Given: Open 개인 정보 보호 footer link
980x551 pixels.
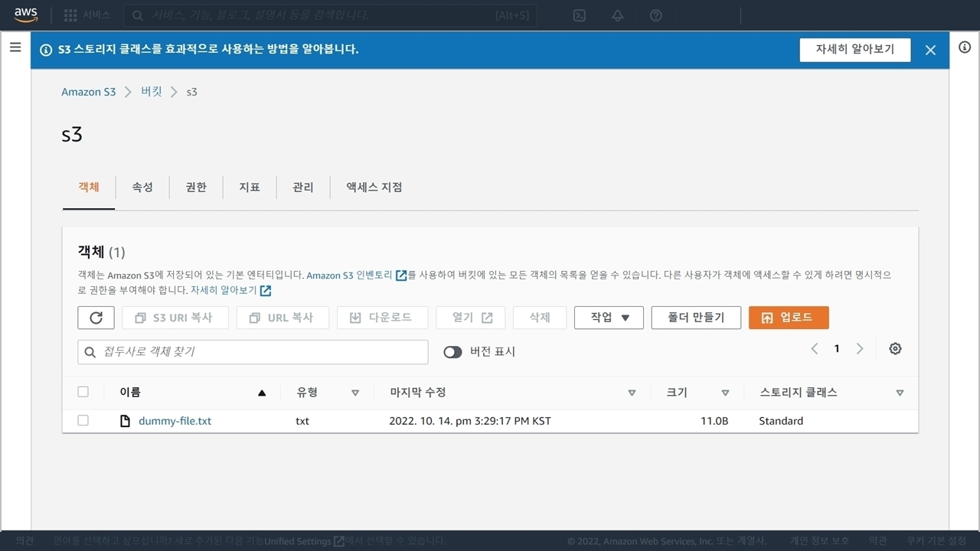Looking at the screenshot, I should click(820, 541).
